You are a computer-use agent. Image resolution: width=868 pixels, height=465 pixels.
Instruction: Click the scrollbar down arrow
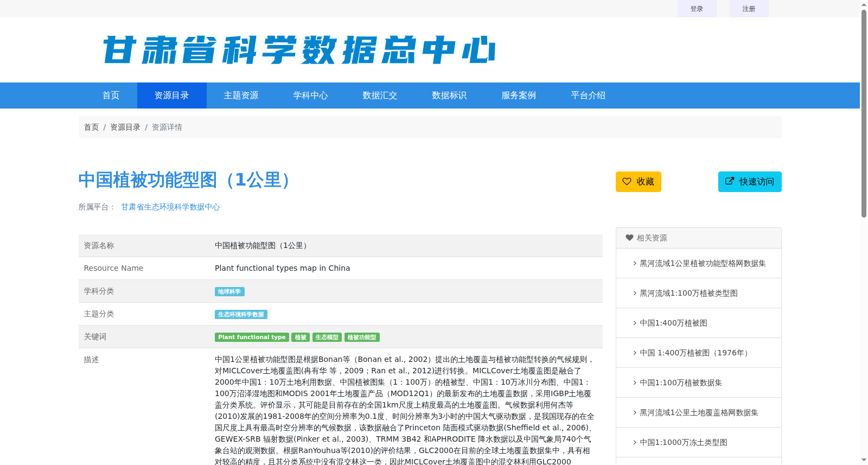(x=864, y=460)
